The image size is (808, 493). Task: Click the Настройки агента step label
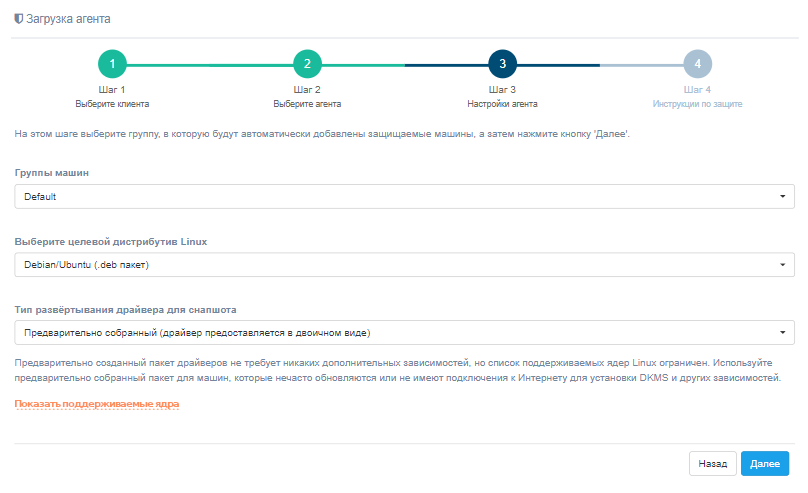[502, 103]
